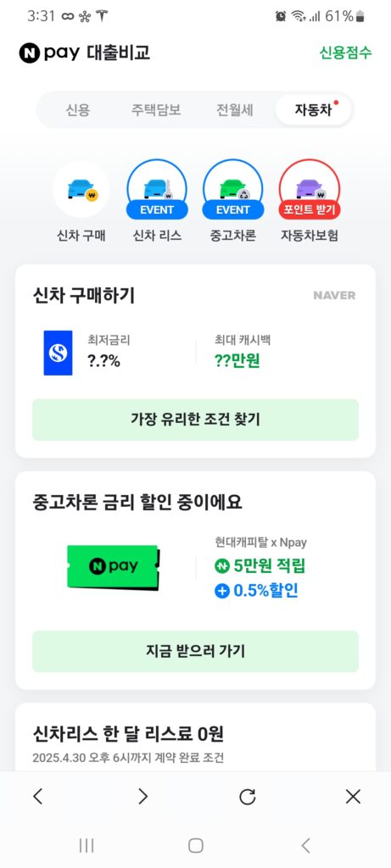391x868 pixels.
Task: Tap the blue bank logo in 신차 구매하기
Action: (59, 353)
